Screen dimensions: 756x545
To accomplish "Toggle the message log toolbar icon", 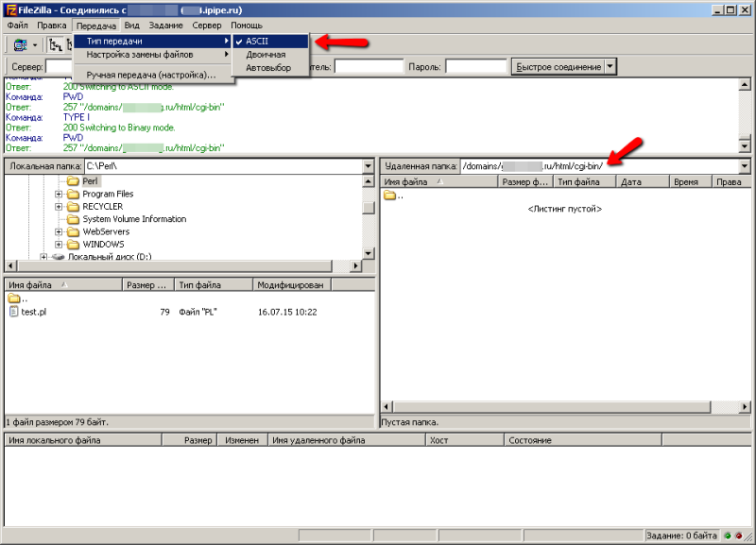I will [56, 44].
